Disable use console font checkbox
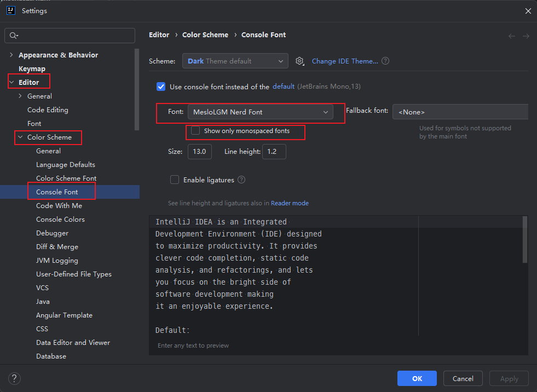 click(161, 87)
